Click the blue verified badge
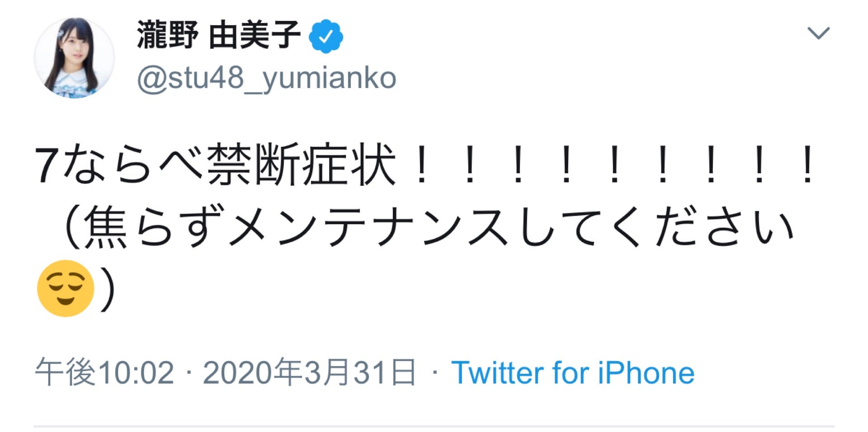This screenshot has width=868, height=432. (325, 36)
